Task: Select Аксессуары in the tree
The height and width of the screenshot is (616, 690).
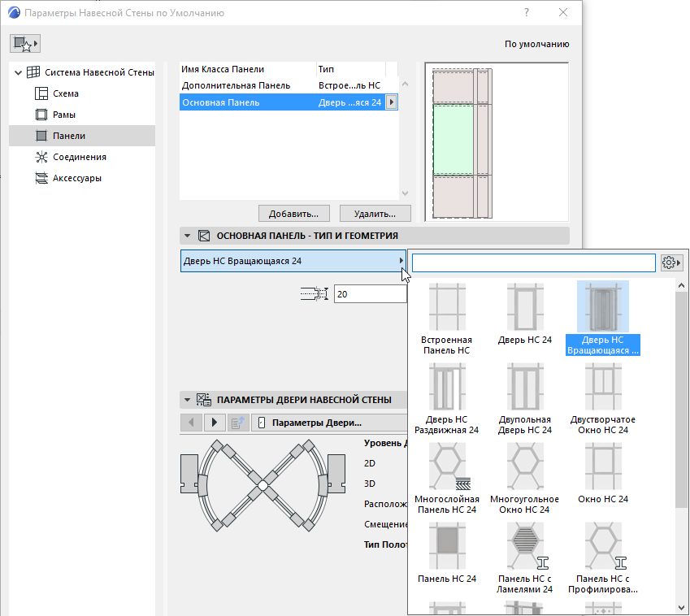Action: pyautogui.click(x=77, y=178)
